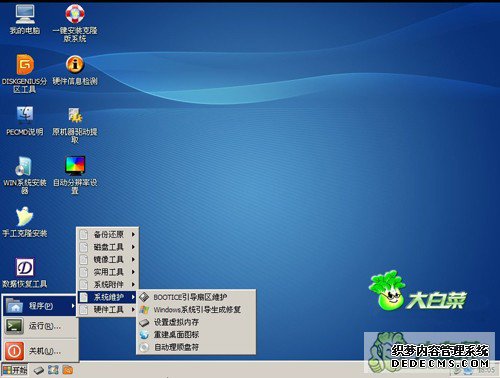Click the 开始 start button
The height and width of the screenshot is (378, 500).
point(15,370)
